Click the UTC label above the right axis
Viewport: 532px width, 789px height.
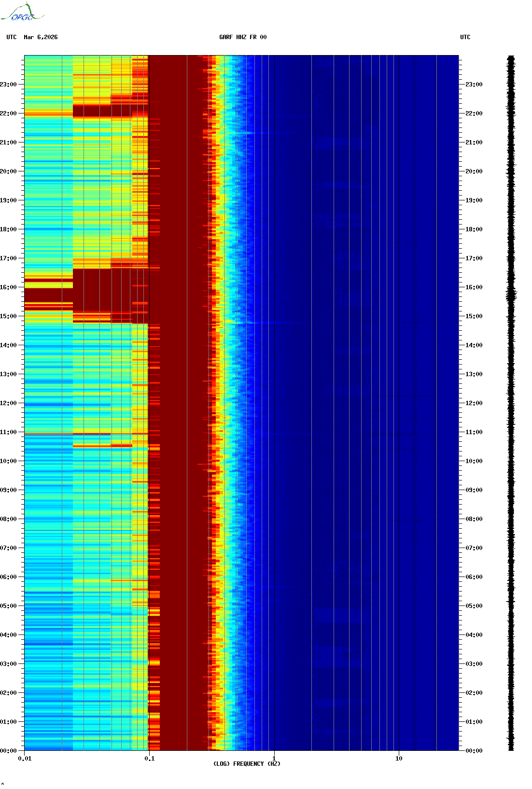tap(465, 37)
